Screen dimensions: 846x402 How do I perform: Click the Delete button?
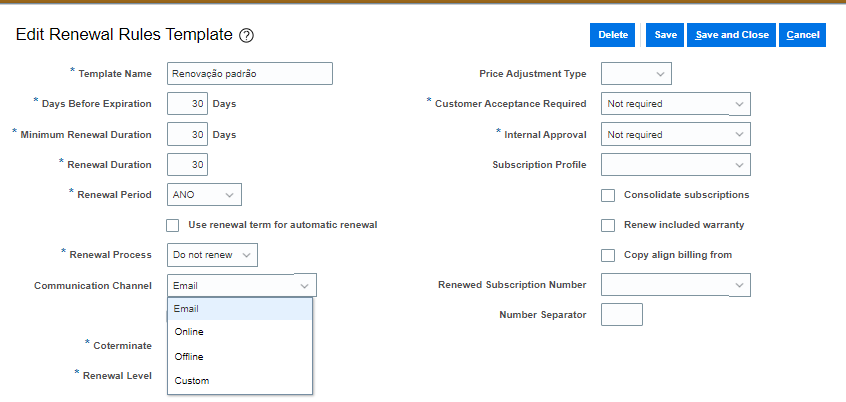(612, 35)
